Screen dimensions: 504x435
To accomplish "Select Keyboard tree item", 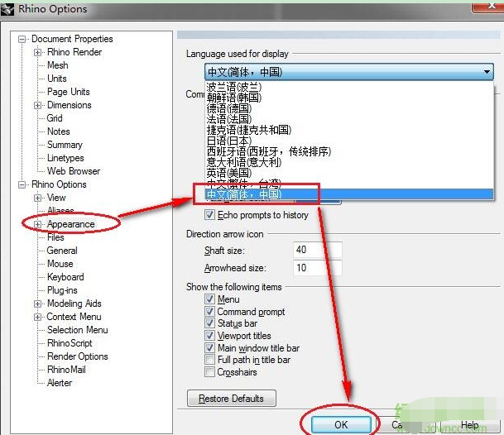I will coord(65,277).
